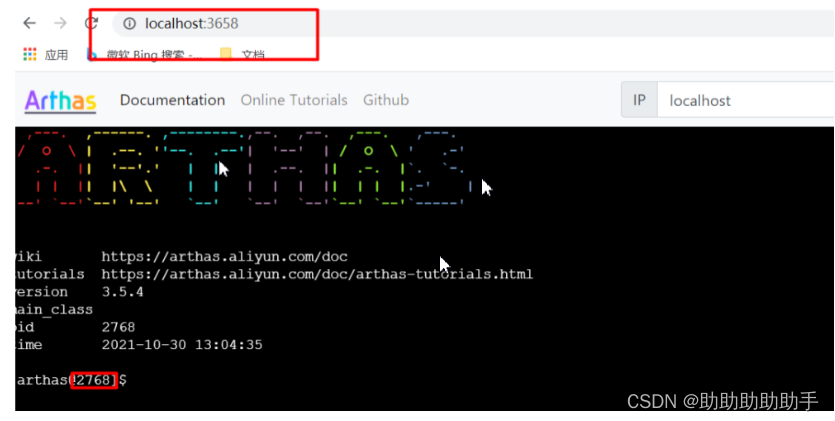The image size is (835, 421).
Task: Click the localhost:3658 address bar
Action: [x=473, y=23]
